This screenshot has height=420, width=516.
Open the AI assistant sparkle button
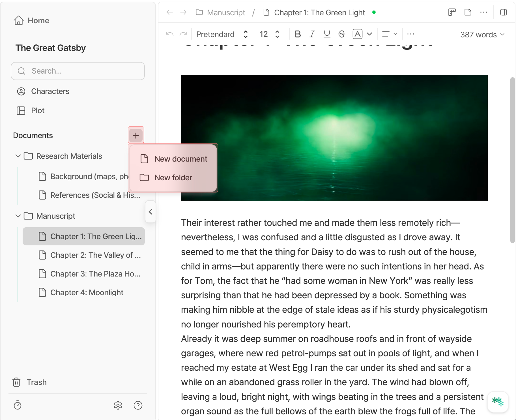[498, 402]
